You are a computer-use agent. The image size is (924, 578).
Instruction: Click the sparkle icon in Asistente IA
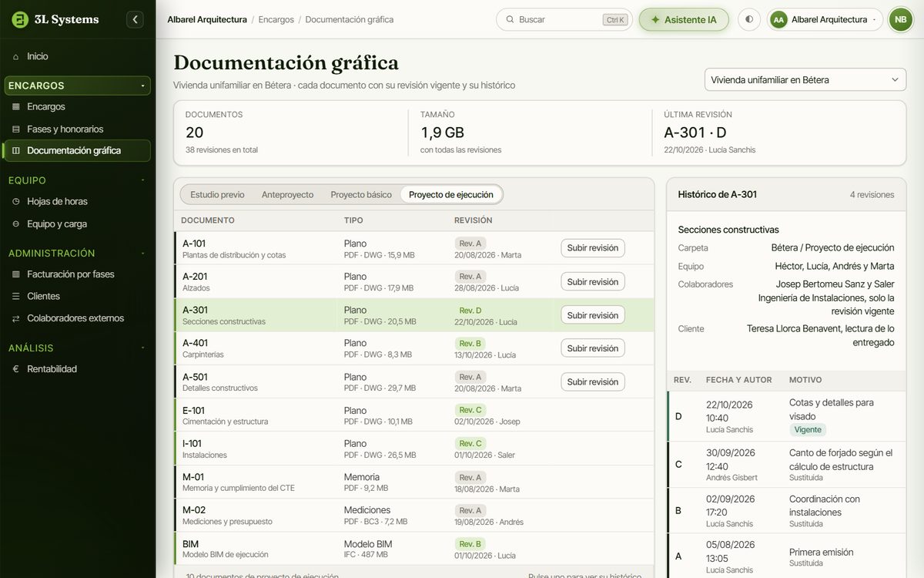[x=655, y=19]
